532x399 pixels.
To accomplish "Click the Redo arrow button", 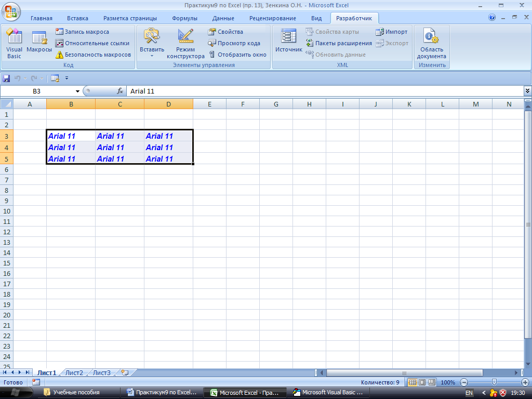I will pos(34,78).
